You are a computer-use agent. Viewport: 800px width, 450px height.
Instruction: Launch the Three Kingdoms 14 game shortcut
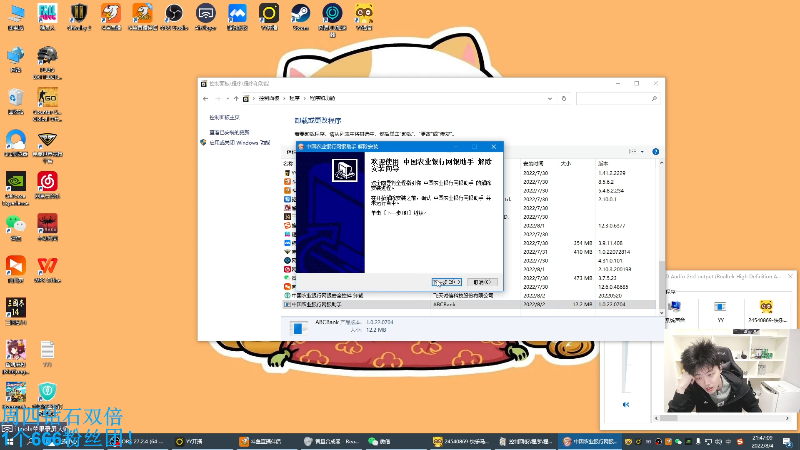coord(16,311)
